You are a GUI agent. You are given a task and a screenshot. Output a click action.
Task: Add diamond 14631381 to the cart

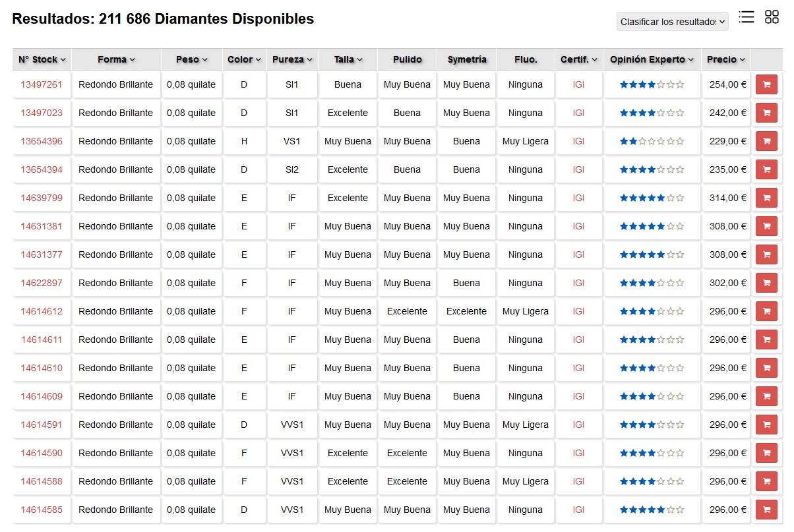point(766,225)
